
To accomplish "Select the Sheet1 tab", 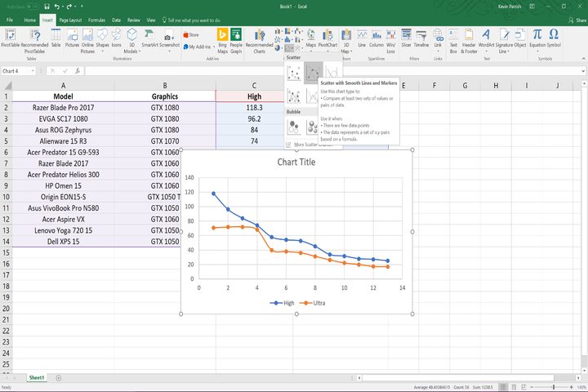I will tap(37, 378).
